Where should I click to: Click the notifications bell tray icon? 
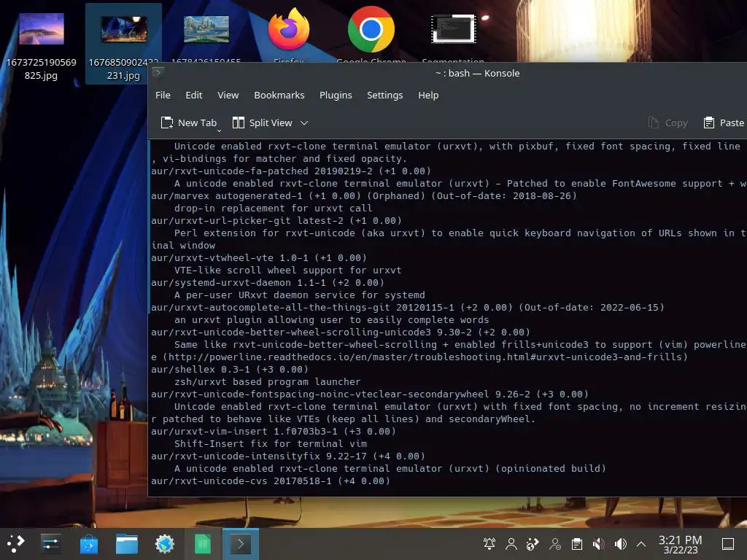(x=489, y=544)
